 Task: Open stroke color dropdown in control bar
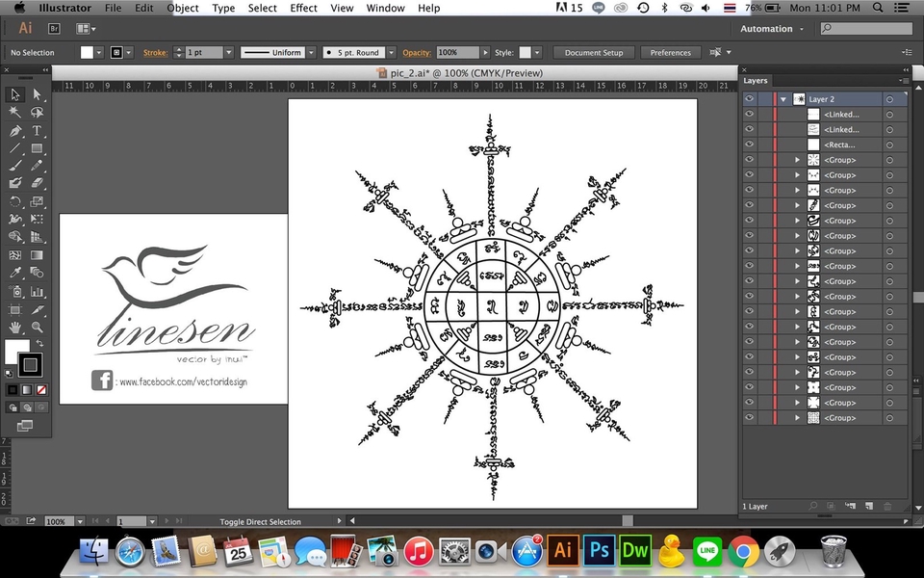coord(128,52)
